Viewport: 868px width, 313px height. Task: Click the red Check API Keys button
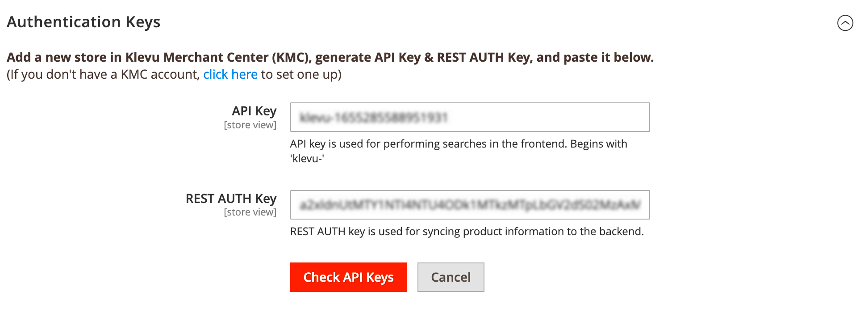[348, 277]
